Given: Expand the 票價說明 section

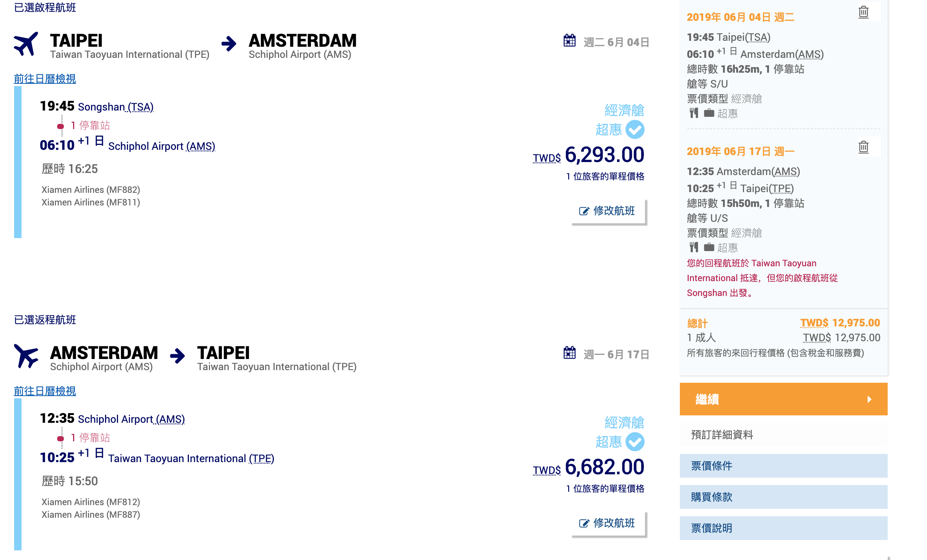Looking at the screenshot, I should (783, 528).
